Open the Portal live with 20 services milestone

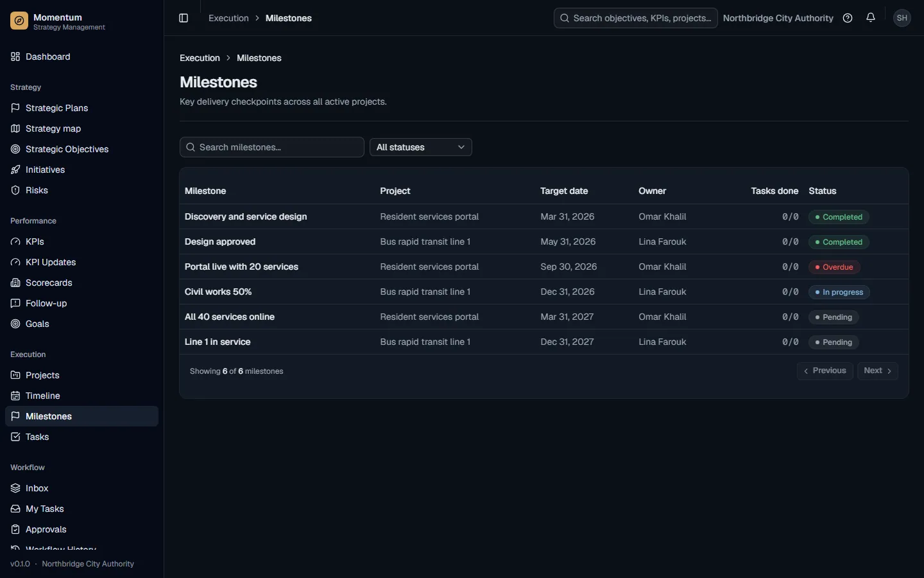tap(241, 267)
